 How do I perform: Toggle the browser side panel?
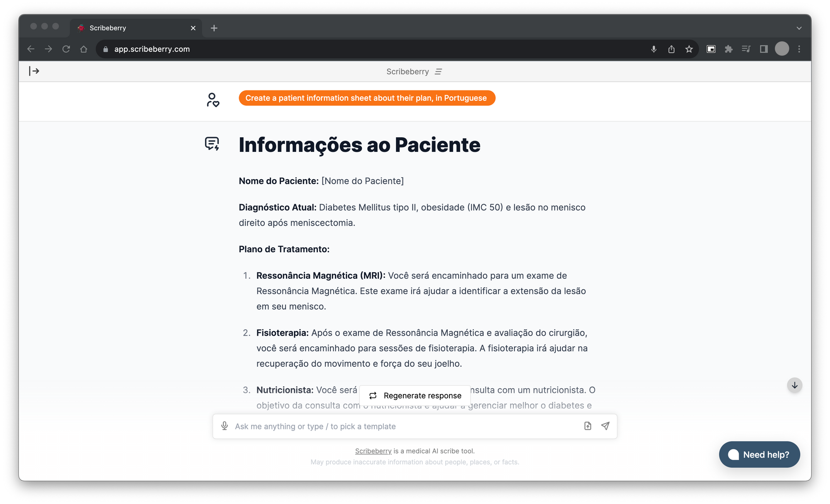point(764,49)
